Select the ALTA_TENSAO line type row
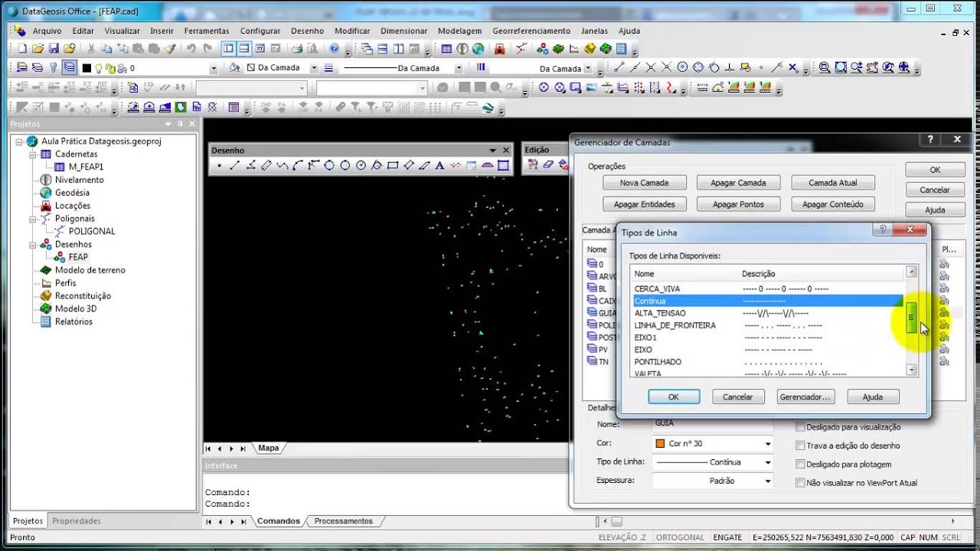Screen dimensions: 980x551 768,313
